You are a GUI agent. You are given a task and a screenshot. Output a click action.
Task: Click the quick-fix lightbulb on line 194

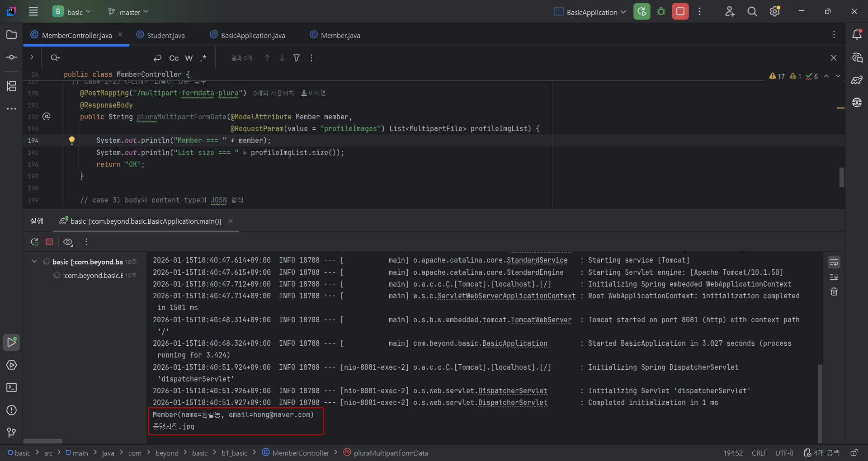71,140
